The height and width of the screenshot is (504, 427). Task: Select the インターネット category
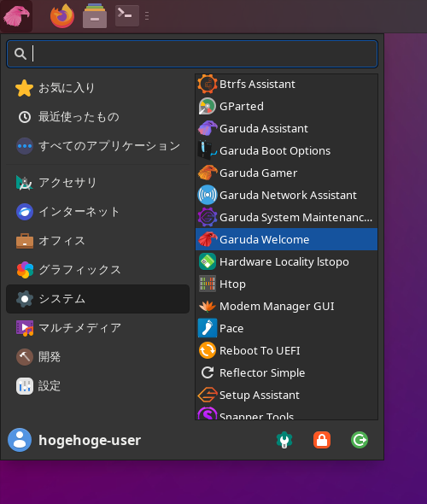(97, 212)
